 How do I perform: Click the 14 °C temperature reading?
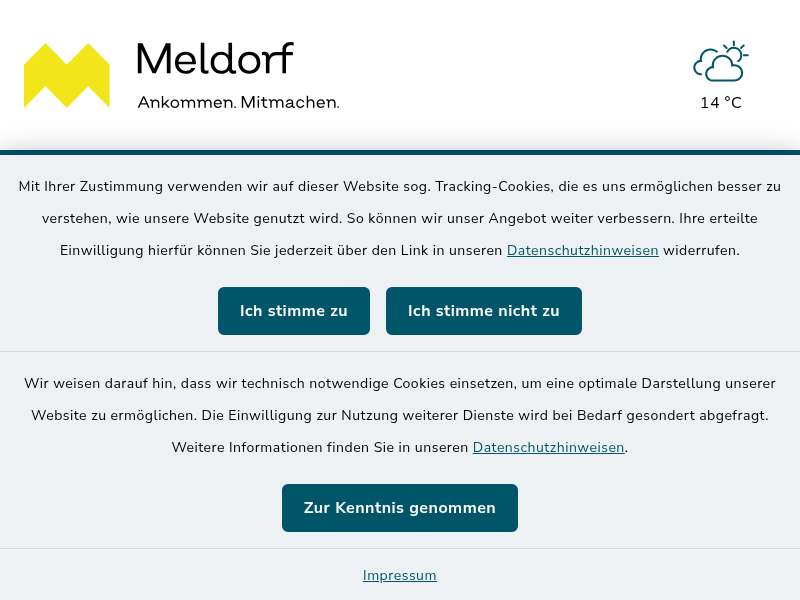tap(721, 102)
